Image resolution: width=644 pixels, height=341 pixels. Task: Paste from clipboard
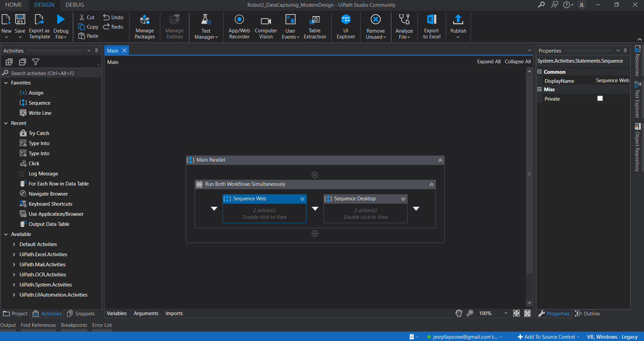(88, 36)
